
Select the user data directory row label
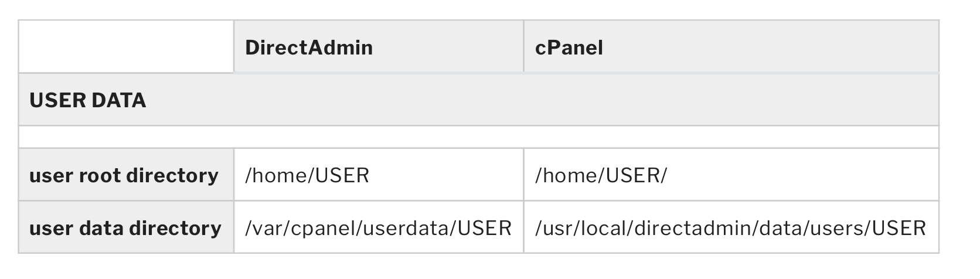pos(125,228)
